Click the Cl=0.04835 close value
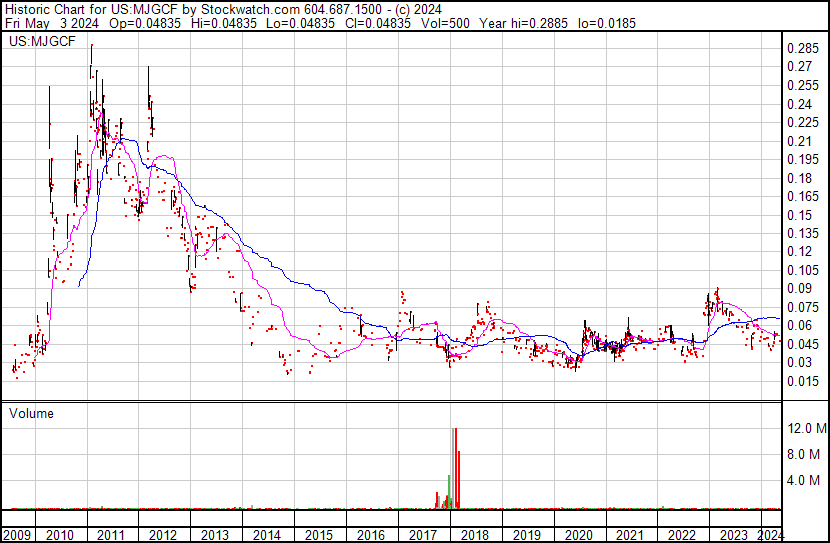This screenshot has height=543, width=830. pyautogui.click(x=377, y=23)
